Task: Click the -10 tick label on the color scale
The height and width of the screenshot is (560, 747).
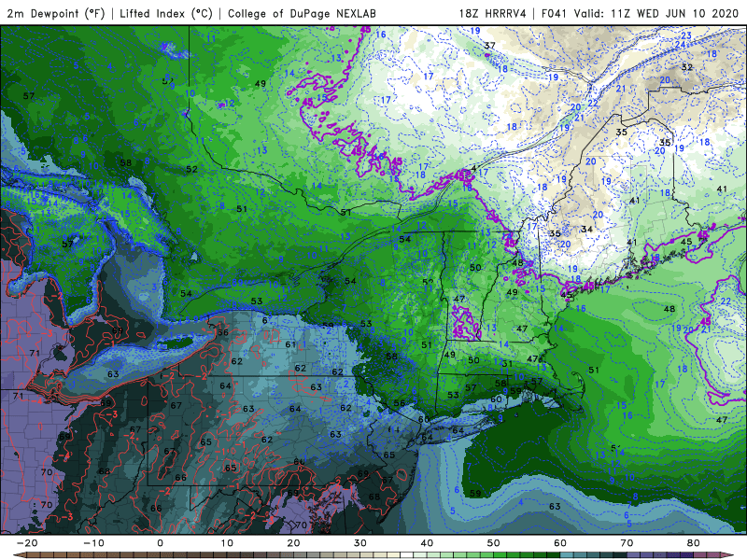Action: click(x=93, y=543)
